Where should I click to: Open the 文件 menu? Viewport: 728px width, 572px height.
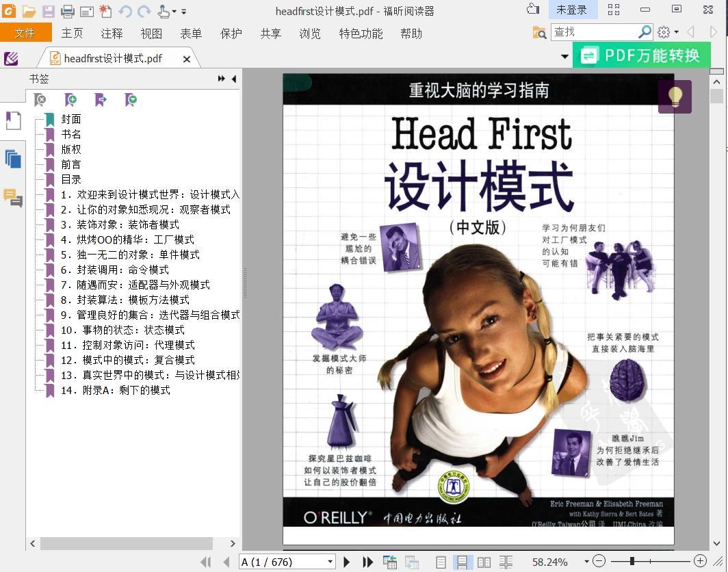coord(25,33)
